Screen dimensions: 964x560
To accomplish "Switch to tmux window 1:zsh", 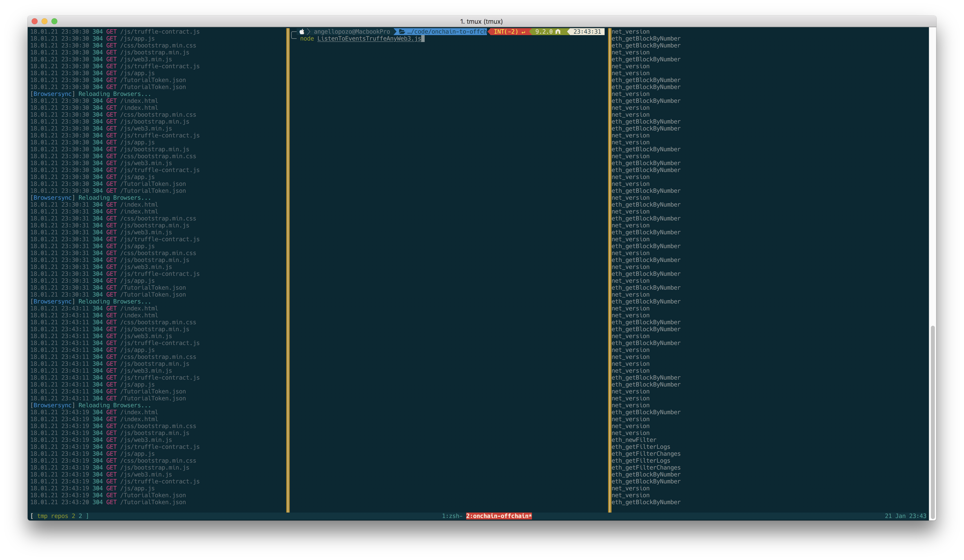I will pos(452,516).
